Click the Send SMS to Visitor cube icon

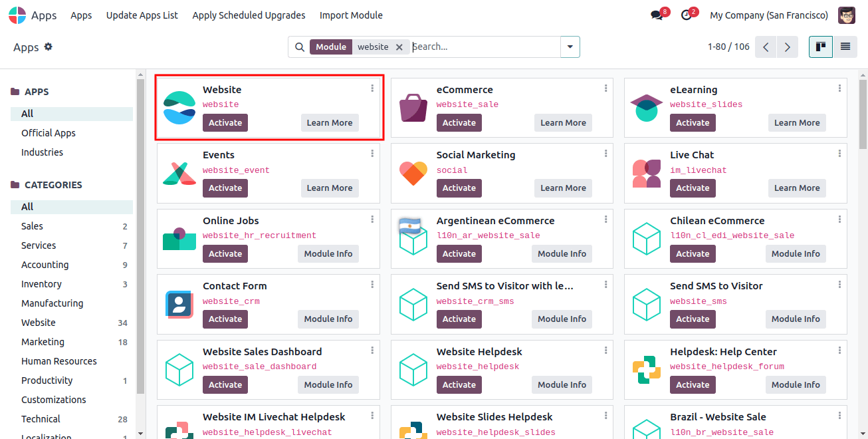pos(647,304)
